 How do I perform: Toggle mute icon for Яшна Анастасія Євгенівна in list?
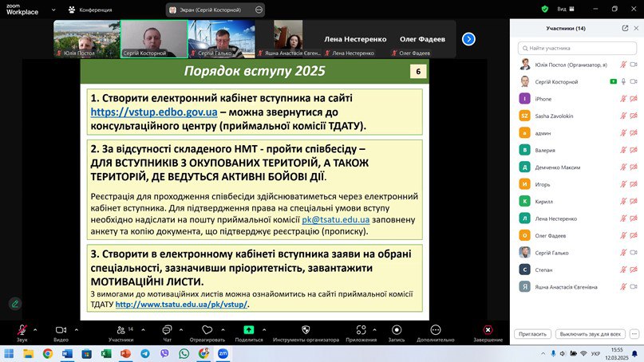pos(623,286)
